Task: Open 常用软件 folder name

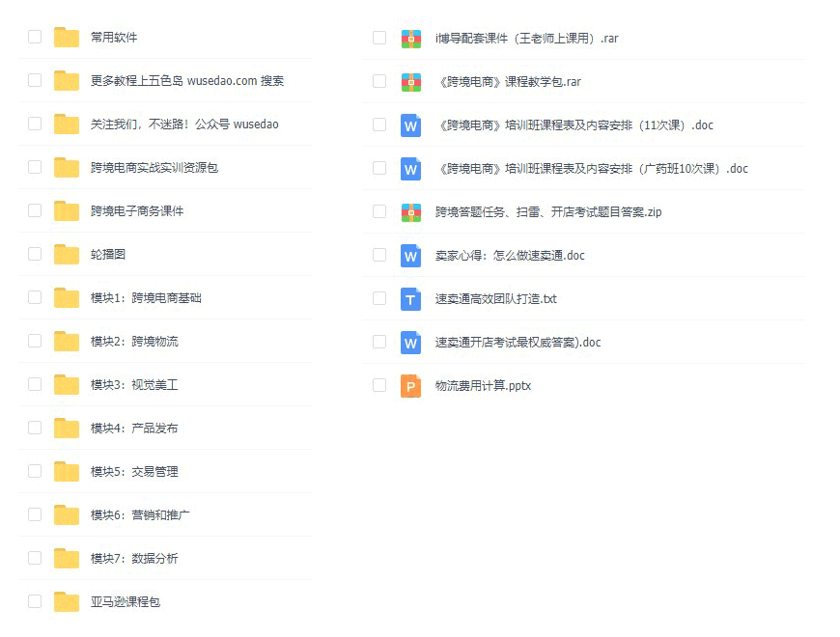Action: tap(114, 37)
